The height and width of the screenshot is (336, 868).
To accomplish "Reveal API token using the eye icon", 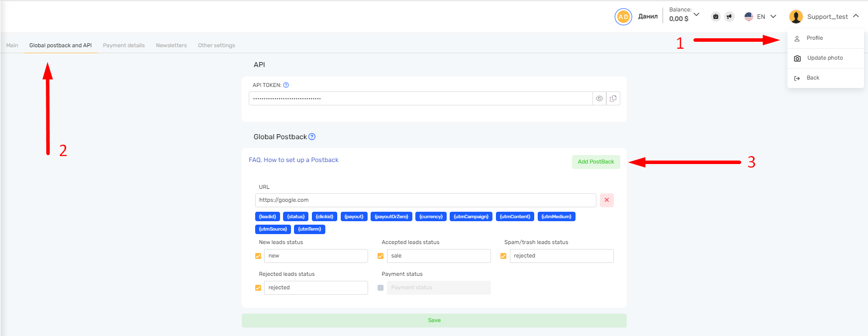I will pos(599,98).
